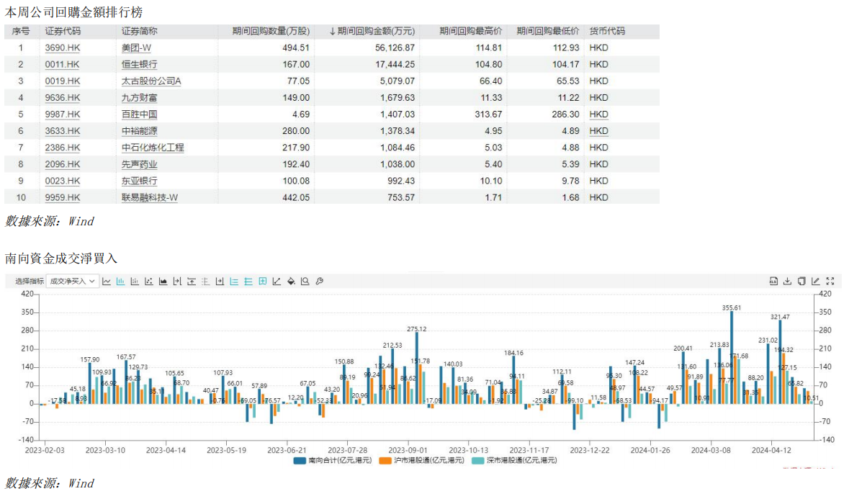Open the 成交净买入 indicator dropdown
The height and width of the screenshot is (504, 849).
click(x=73, y=282)
